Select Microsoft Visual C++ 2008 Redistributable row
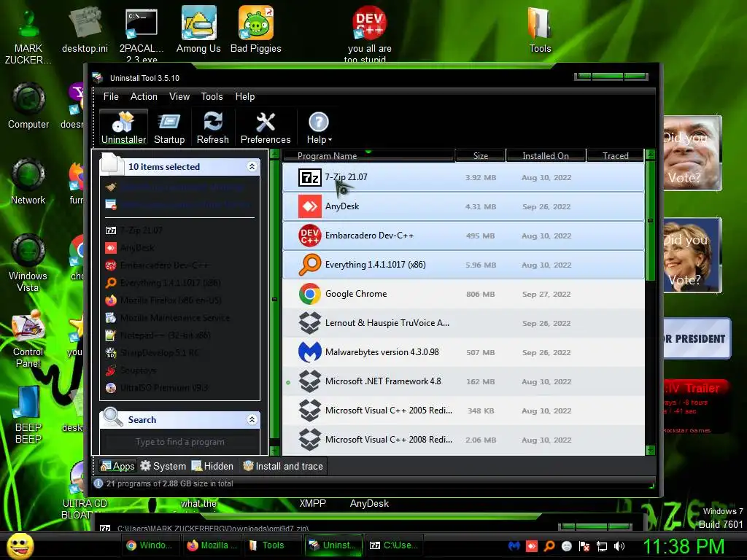The image size is (747, 560). click(463, 440)
